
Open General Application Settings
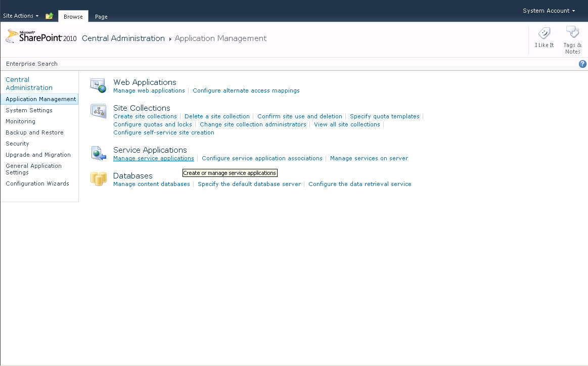33,169
